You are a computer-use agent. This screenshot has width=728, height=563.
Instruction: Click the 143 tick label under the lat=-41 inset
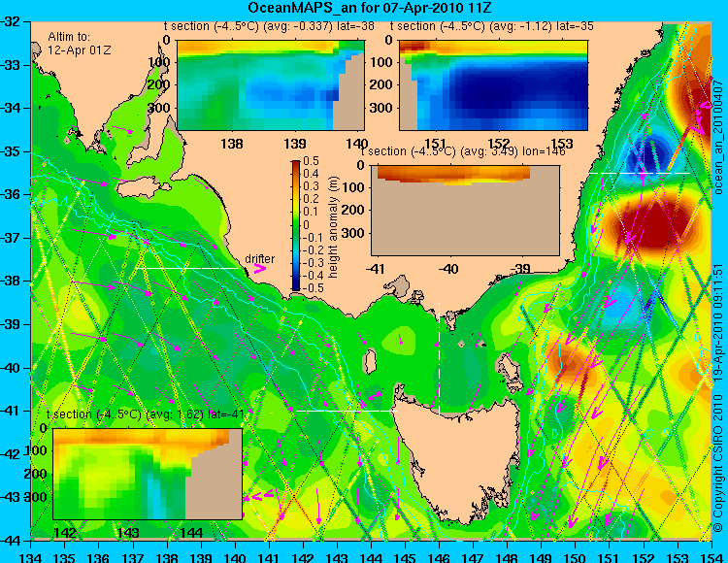pos(128,532)
